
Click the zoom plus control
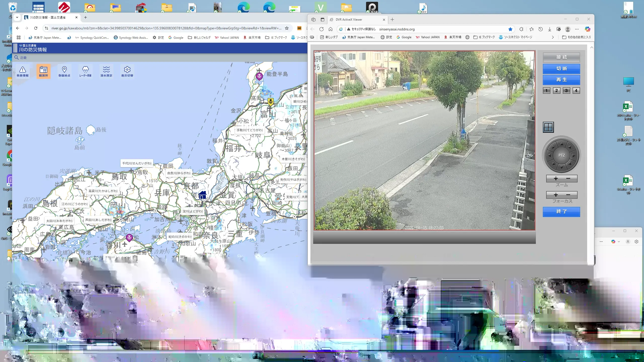[556, 178]
